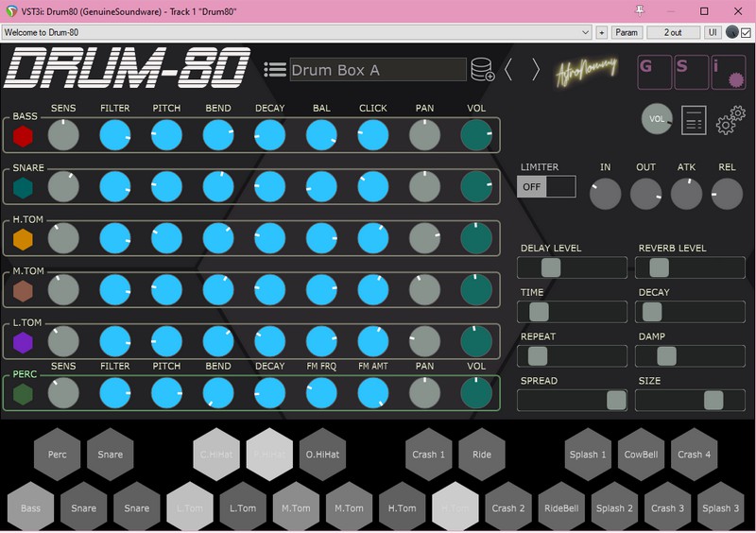Click the save preset database icon
The height and width of the screenshot is (533, 756).
tap(482, 70)
